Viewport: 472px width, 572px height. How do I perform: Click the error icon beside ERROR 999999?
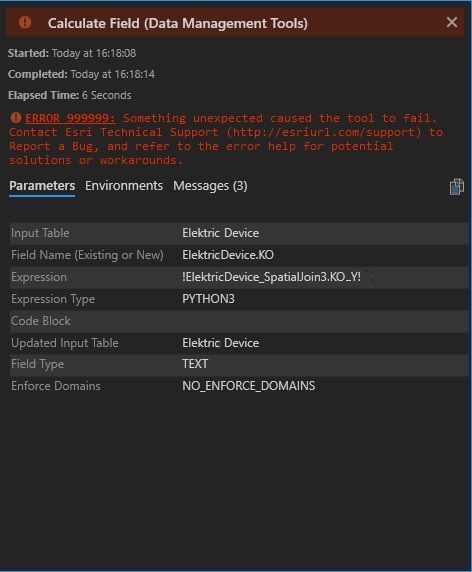click(x=15, y=117)
